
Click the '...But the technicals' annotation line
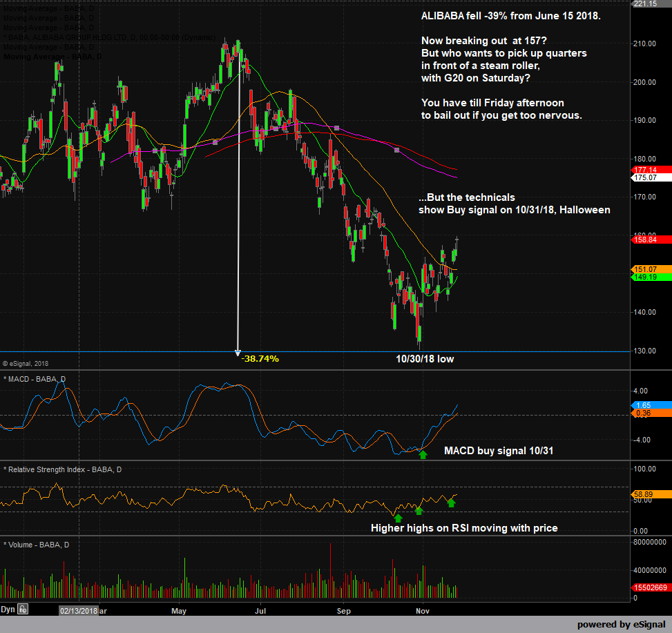[x=467, y=197]
